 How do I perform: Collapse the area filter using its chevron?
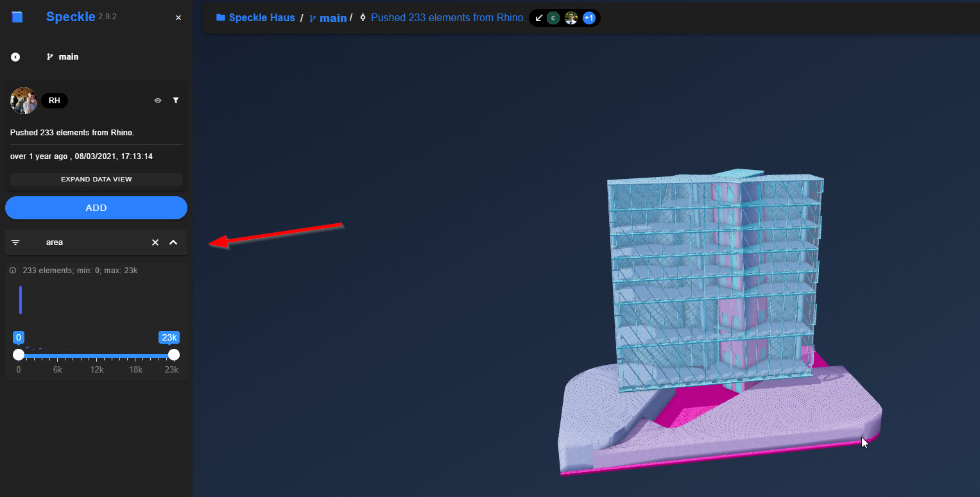tap(173, 242)
